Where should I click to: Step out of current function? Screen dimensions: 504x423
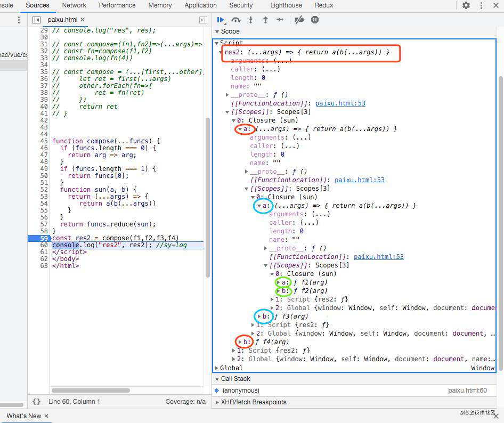click(x=265, y=20)
